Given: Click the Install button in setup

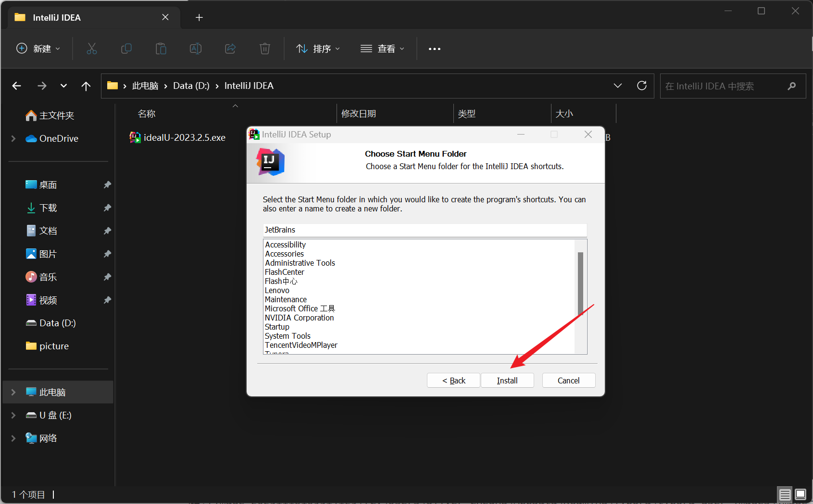Looking at the screenshot, I should (x=507, y=381).
